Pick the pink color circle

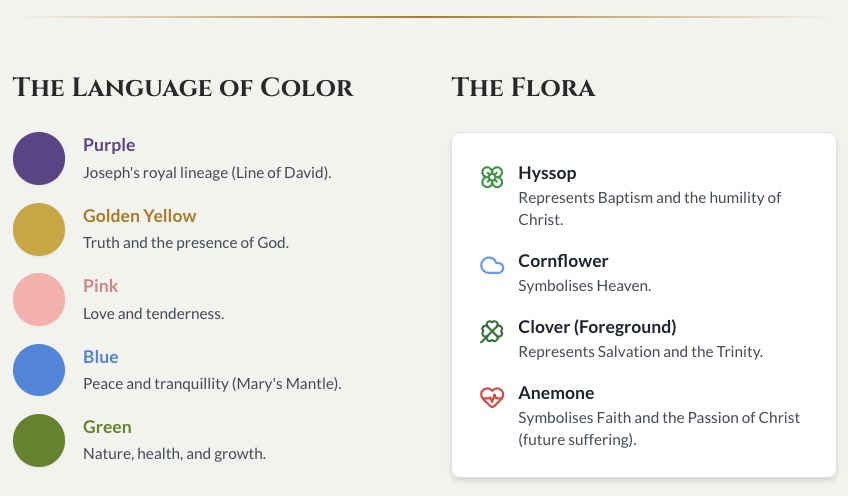(39, 299)
